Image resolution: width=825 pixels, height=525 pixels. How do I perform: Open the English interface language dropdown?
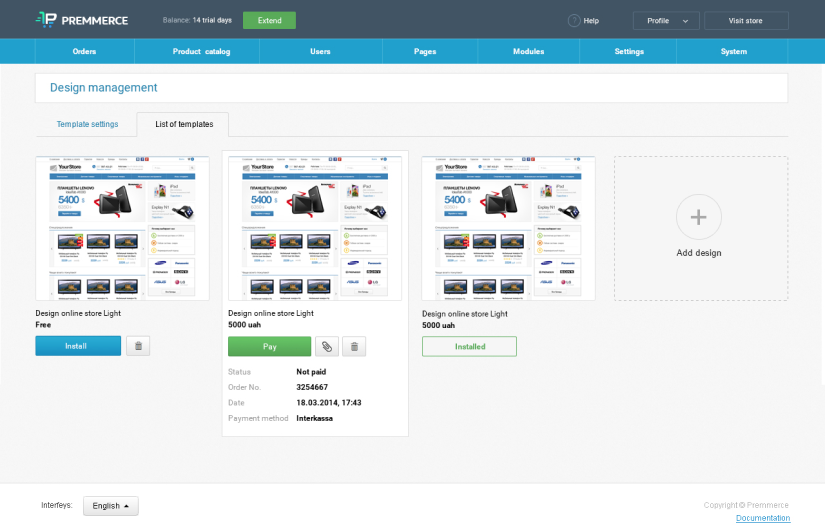pyautogui.click(x=110, y=506)
